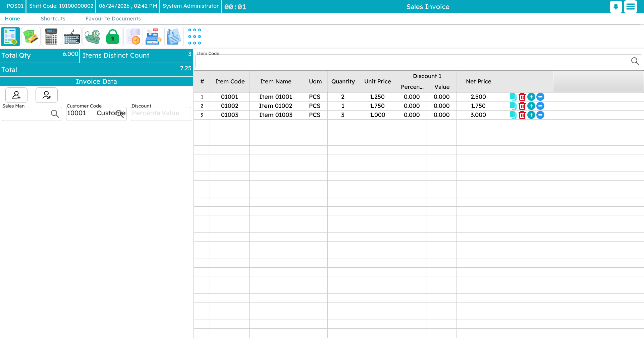
Task: Switch to the Home tab
Action: (x=12, y=19)
